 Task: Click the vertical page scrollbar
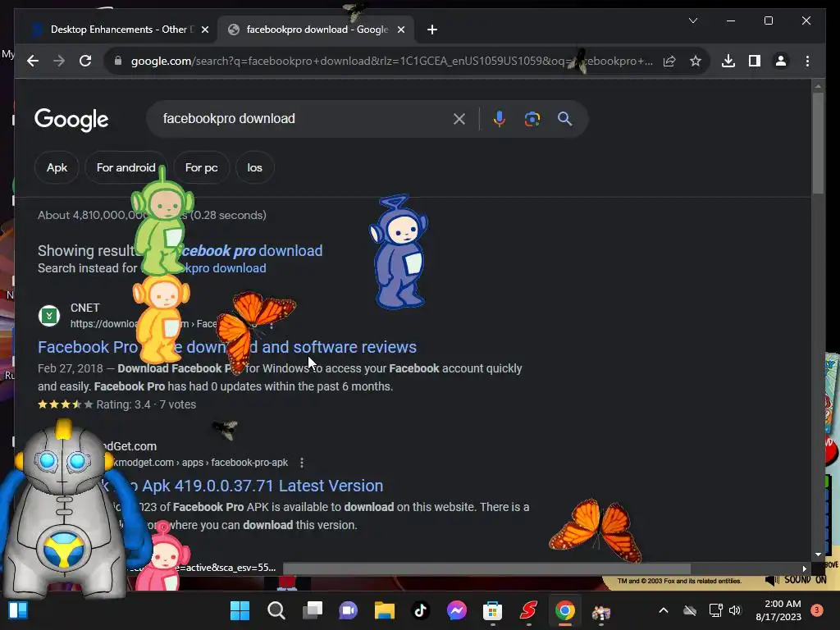click(x=818, y=144)
